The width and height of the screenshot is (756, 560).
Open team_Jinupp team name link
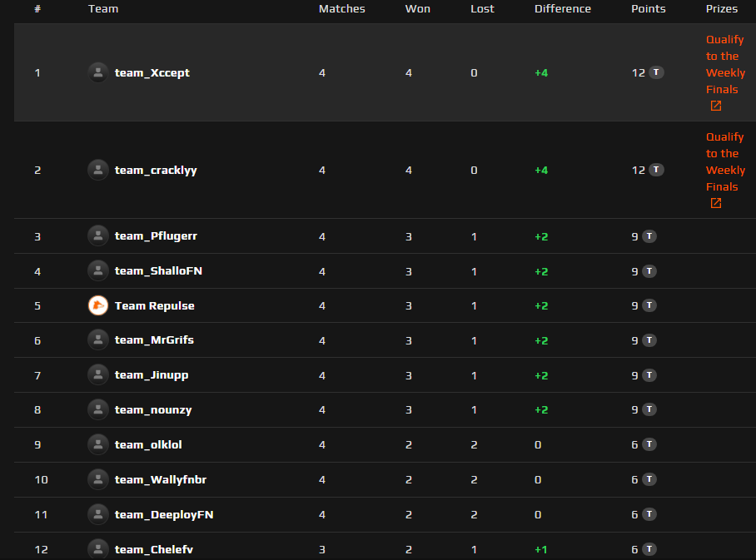click(152, 375)
